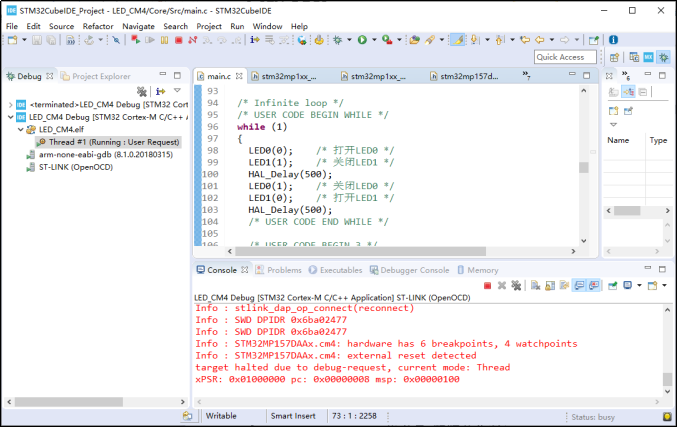678x428 pixels.
Task: Click the red Terminate button in main toolbar
Action: click(178, 40)
